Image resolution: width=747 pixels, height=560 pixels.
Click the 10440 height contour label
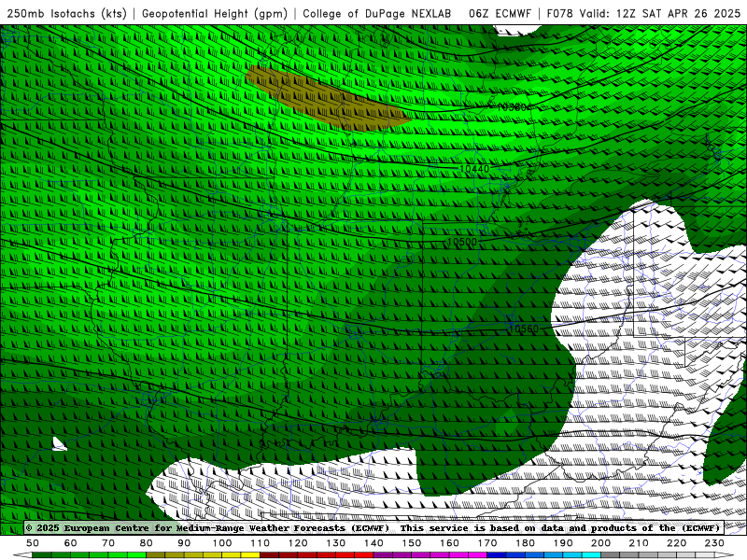(474, 169)
